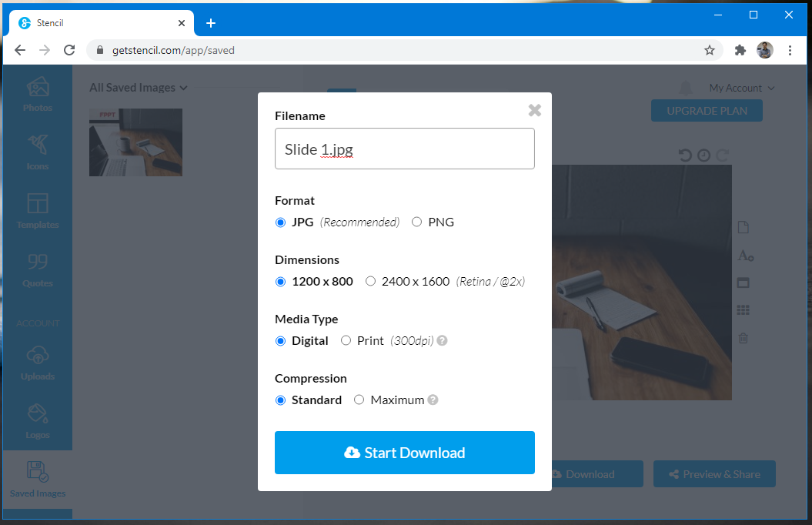812x525 pixels.
Task: Click the Start Download button
Action: [404, 453]
